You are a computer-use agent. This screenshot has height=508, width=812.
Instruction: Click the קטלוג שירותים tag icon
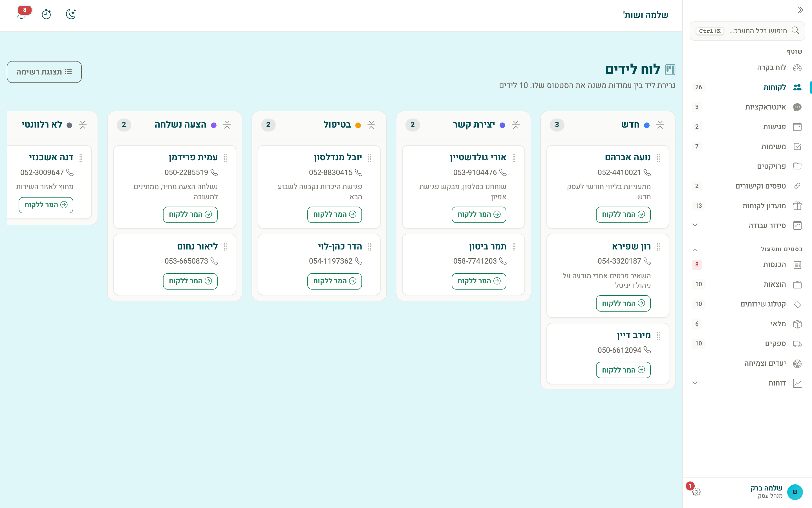pos(797,305)
